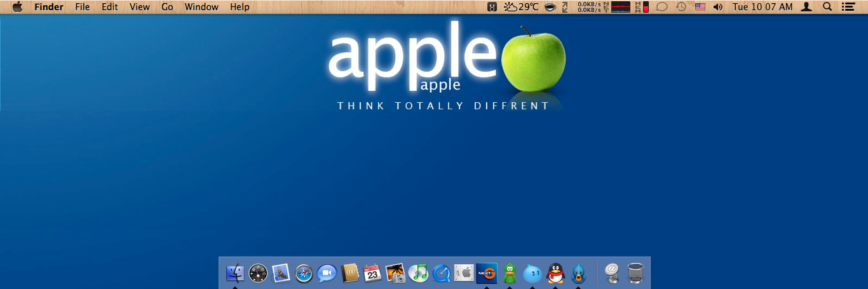Open the Mail stamp icon in Dock
The image size is (868, 289).
pyautogui.click(x=281, y=273)
